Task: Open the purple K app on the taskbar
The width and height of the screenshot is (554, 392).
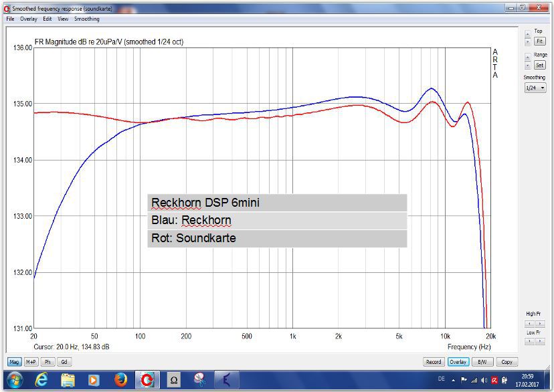Action: [x=226, y=381]
